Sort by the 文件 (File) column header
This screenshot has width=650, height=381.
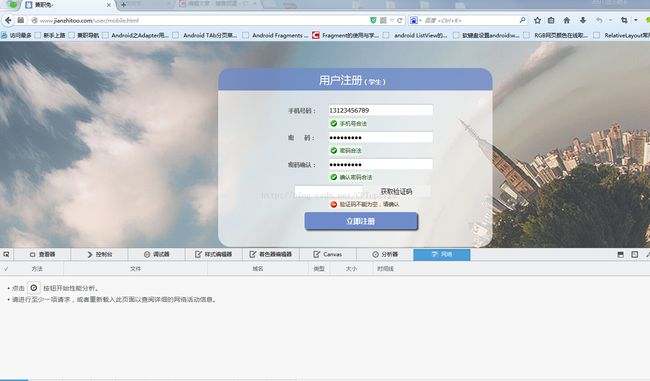click(x=136, y=269)
